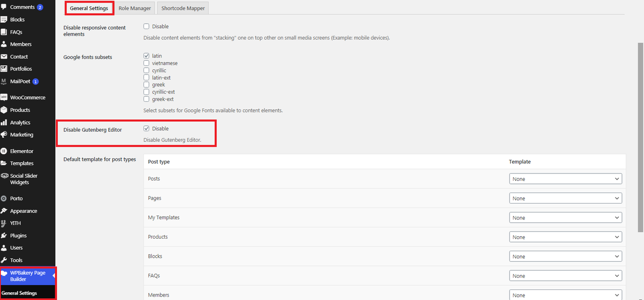Expand the Products template dropdown
The width and height of the screenshot is (644, 300).
[565, 237]
